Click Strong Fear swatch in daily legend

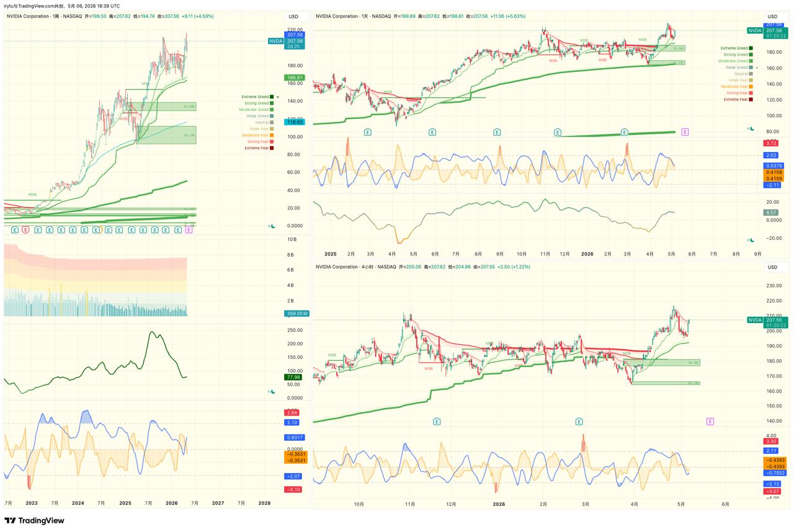751,93
